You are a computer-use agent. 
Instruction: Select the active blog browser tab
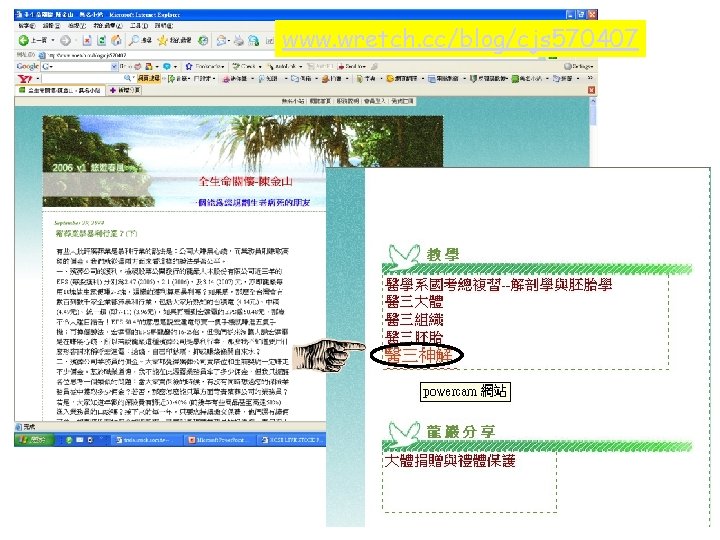(x=60, y=90)
